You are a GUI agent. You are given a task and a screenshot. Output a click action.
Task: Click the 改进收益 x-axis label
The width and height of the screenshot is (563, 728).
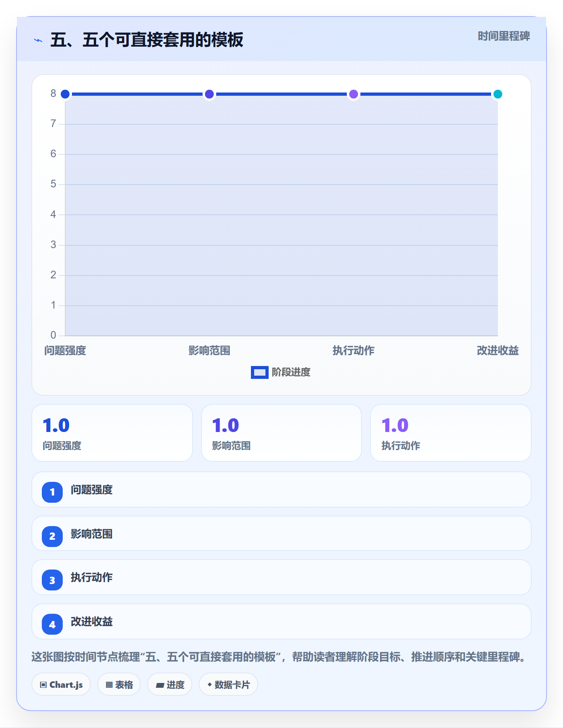coord(498,351)
